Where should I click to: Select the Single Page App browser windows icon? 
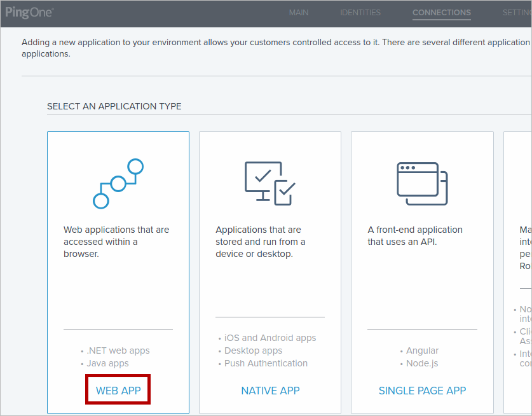coord(422,183)
